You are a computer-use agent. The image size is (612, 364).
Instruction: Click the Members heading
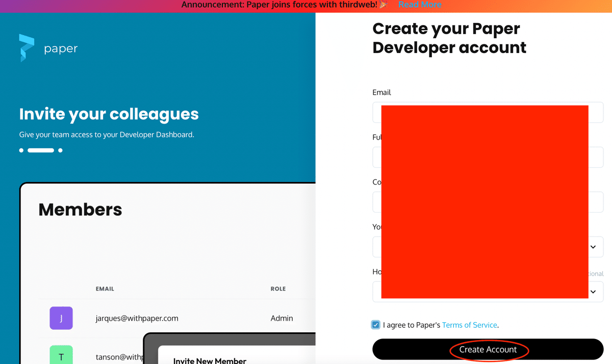80,210
